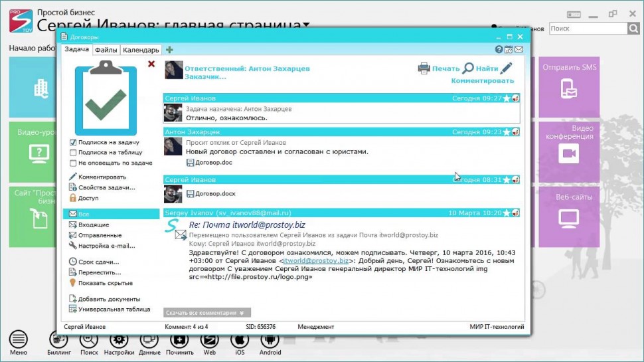
Task: Switch to the Календарь tab
Action: (141, 50)
